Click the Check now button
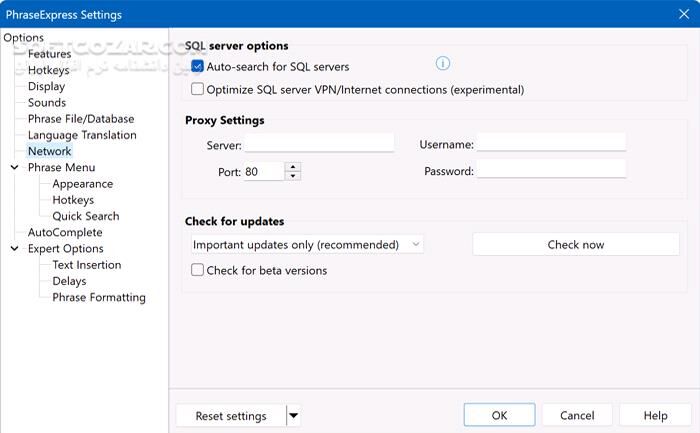700x433 pixels. 575,244
